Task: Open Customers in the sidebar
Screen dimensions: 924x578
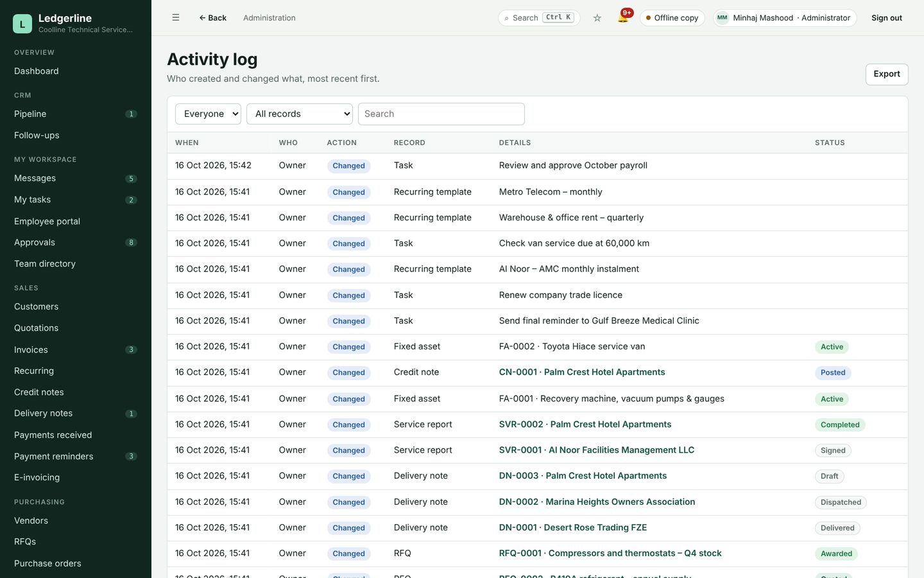Action: click(x=76, y=306)
